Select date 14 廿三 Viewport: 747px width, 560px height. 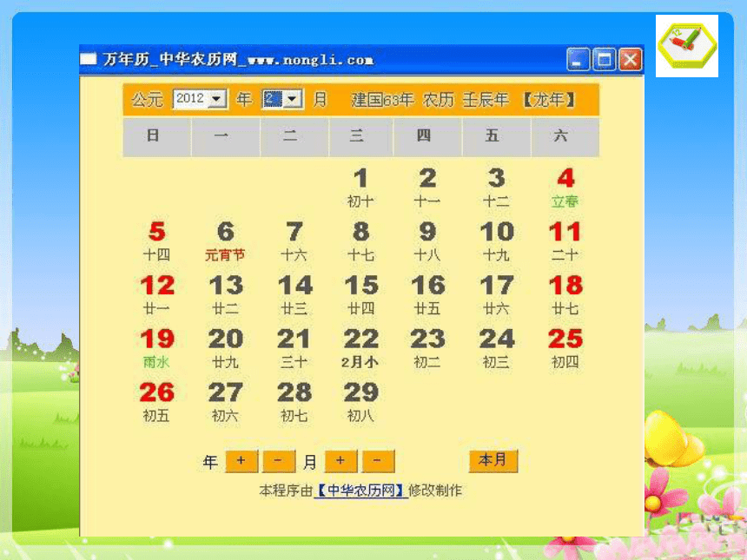294,295
